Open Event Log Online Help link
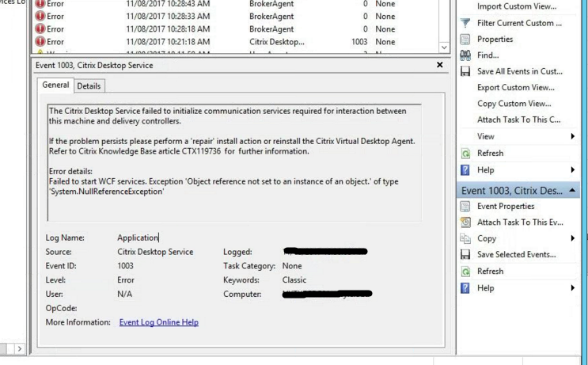This screenshot has height=365, width=588. point(158,322)
